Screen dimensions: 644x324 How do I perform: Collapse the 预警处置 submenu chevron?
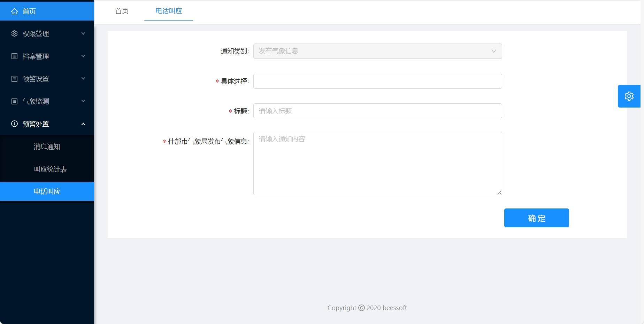point(83,124)
